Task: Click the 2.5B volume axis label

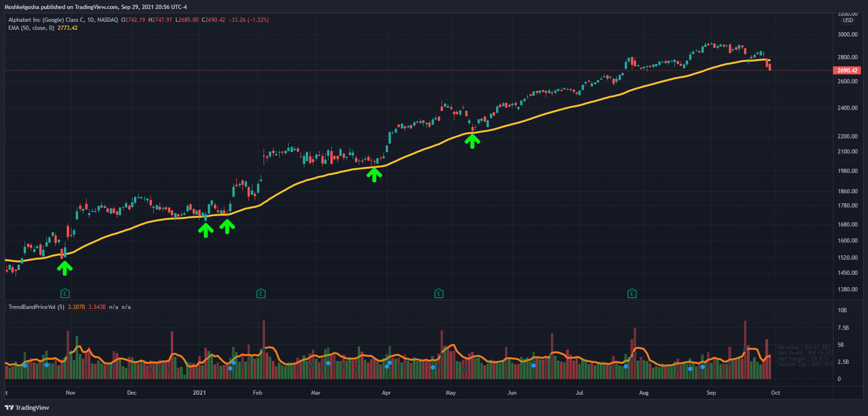Action: point(843,362)
